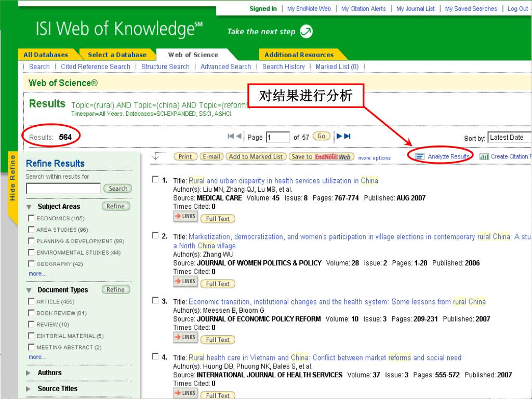532x399 pixels.
Task: Open Search History
Action: coord(284,66)
